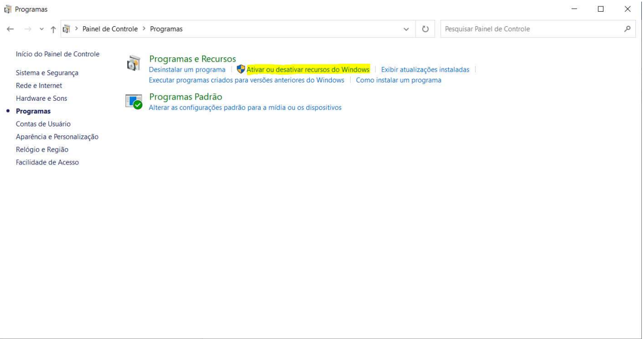Click the Programas Padrão icon
Image resolution: width=644 pixels, height=339 pixels.
click(134, 102)
